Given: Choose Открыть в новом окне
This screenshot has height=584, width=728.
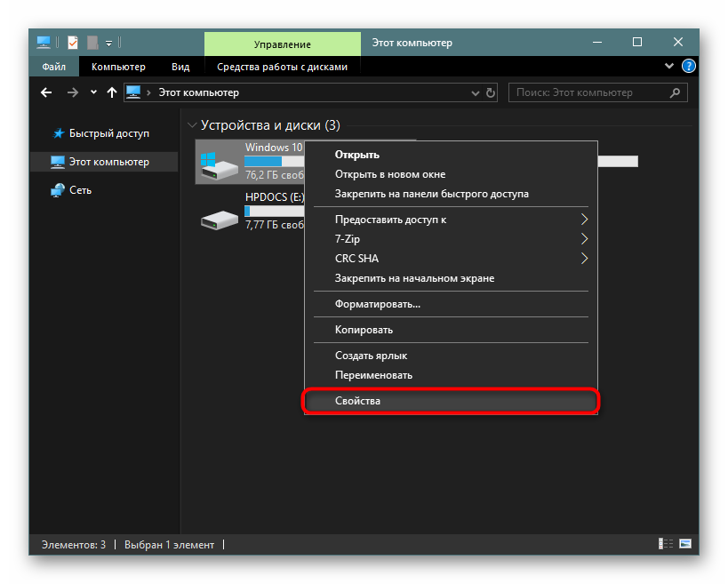Looking at the screenshot, I should [x=451, y=174].
